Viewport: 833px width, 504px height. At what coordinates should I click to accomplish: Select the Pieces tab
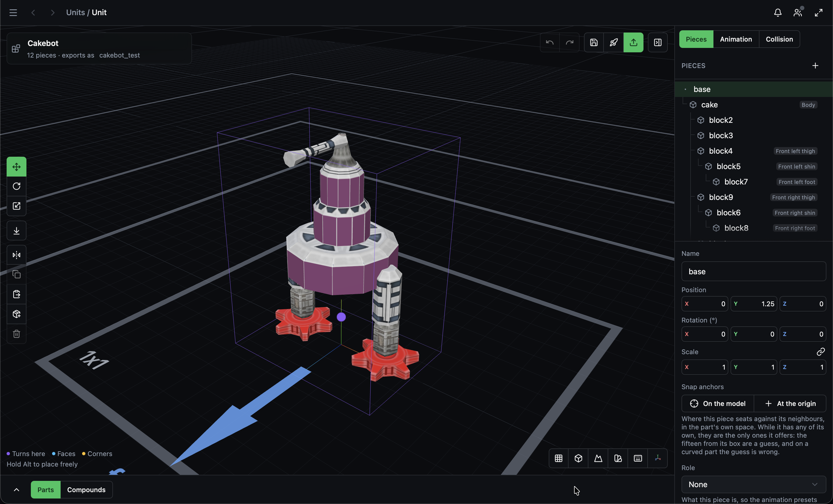[x=696, y=39]
